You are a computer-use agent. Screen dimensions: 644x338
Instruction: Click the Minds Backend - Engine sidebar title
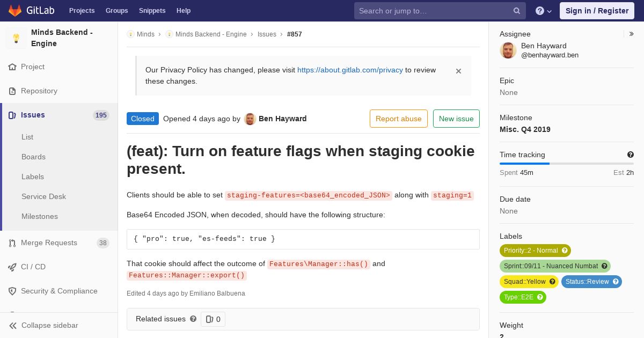62,38
